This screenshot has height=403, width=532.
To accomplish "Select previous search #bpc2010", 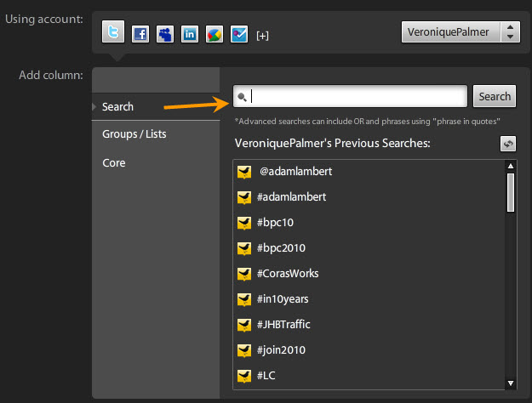I will coord(282,248).
